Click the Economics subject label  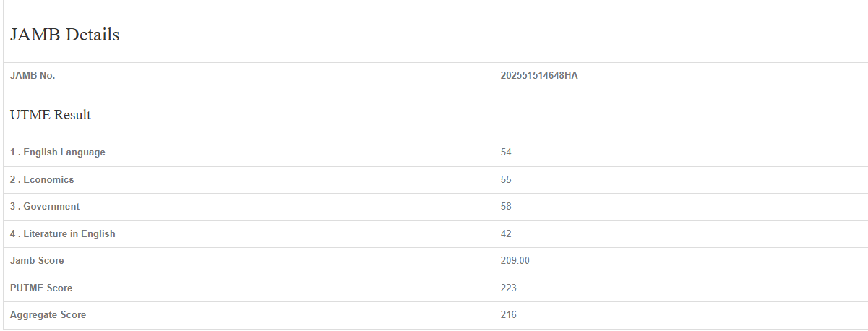48,179
